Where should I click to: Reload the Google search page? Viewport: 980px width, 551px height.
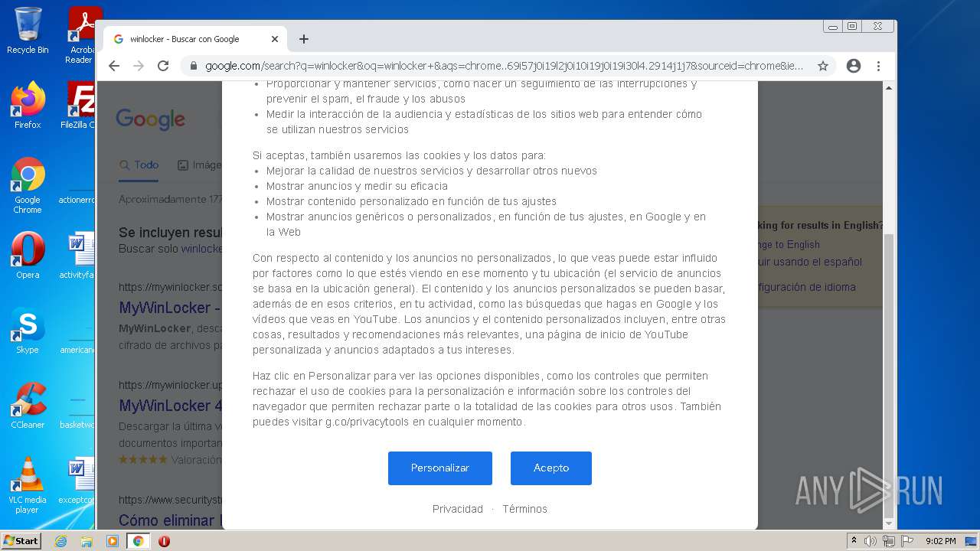pos(163,66)
